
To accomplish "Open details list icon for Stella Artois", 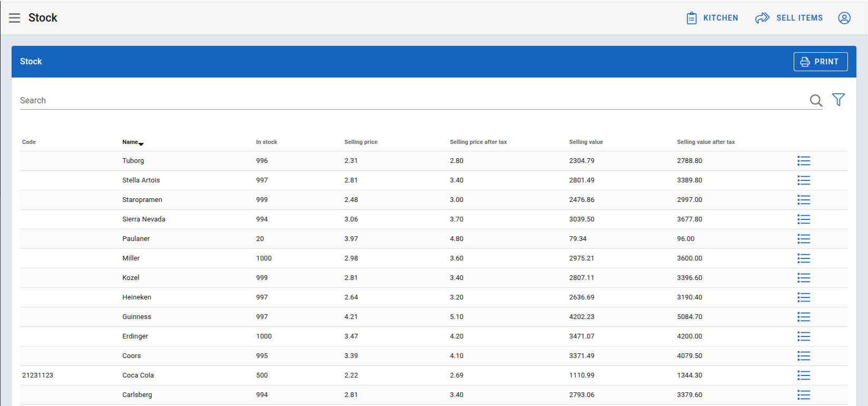I will click(804, 180).
